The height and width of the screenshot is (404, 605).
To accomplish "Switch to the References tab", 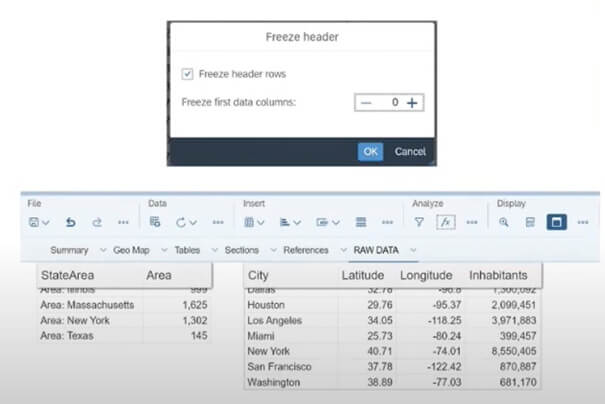I will [306, 250].
